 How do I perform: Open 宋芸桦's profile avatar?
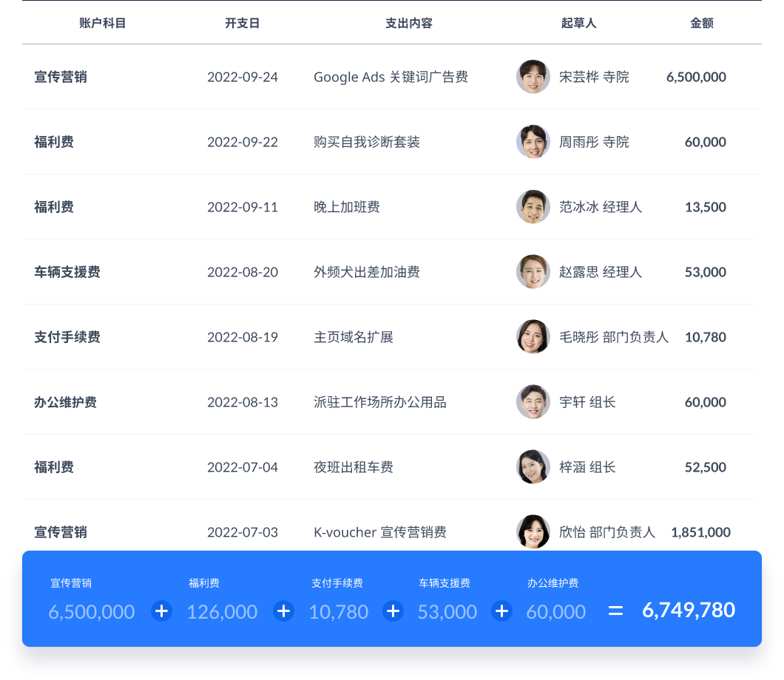533,77
